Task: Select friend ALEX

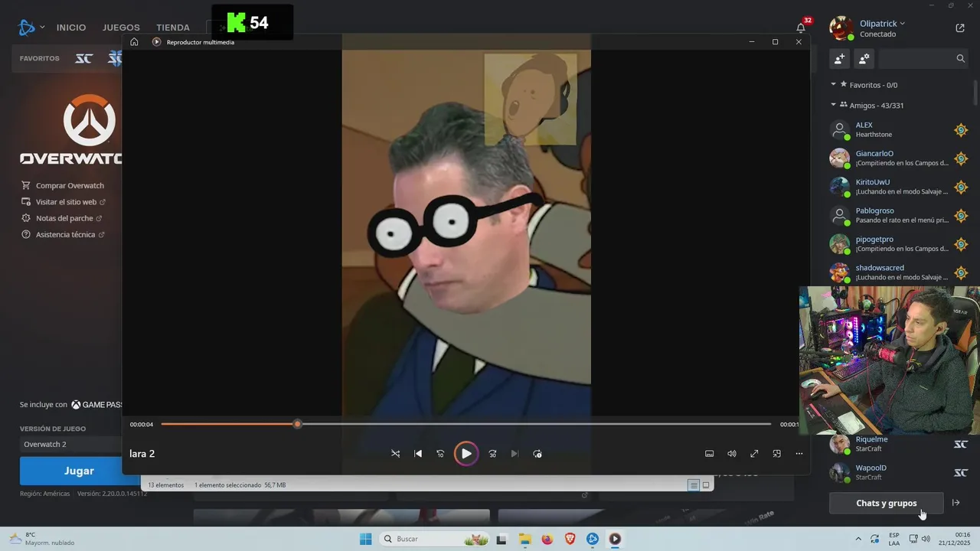Action: (900, 129)
